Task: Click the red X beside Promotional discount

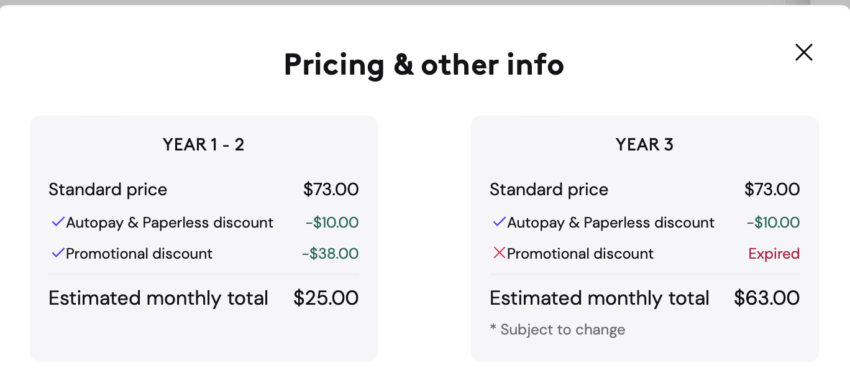Action: pyautogui.click(x=499, y=253)
